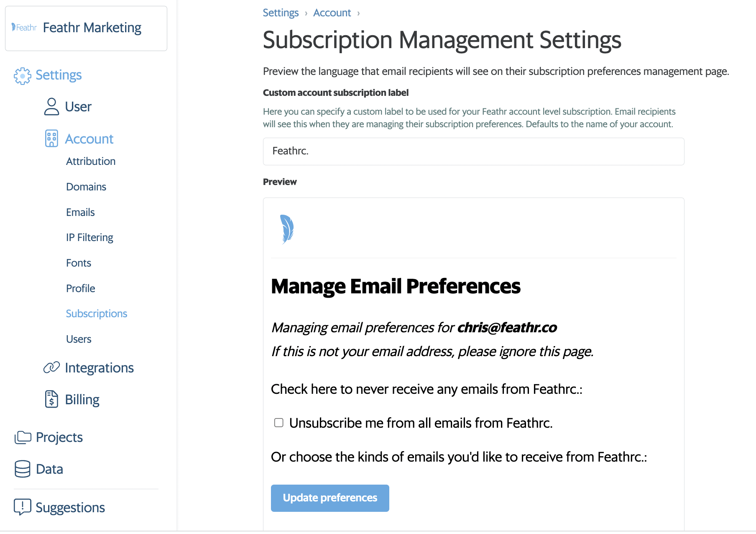Image resolution: width=756 pixels, height=534 pixels.
Task: Click the Subscription Management Settings title
Action: [x=442, y=40]
